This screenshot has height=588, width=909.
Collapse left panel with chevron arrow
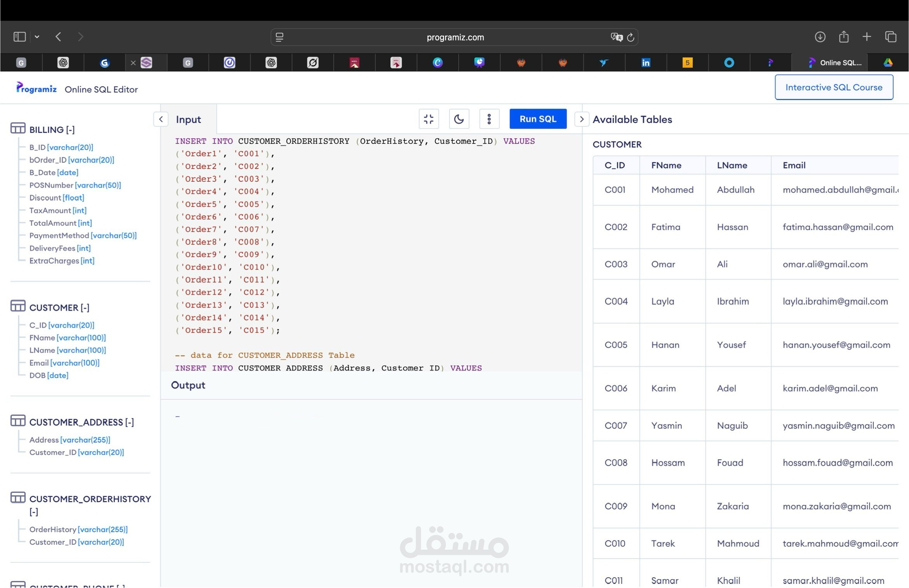pyautogui.click(x=161, y=119)
